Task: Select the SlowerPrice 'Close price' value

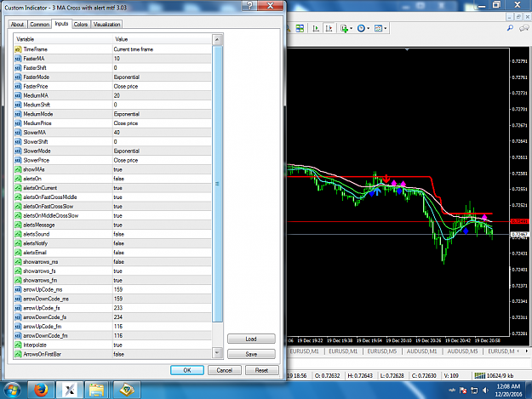Action: pos(162,160)
